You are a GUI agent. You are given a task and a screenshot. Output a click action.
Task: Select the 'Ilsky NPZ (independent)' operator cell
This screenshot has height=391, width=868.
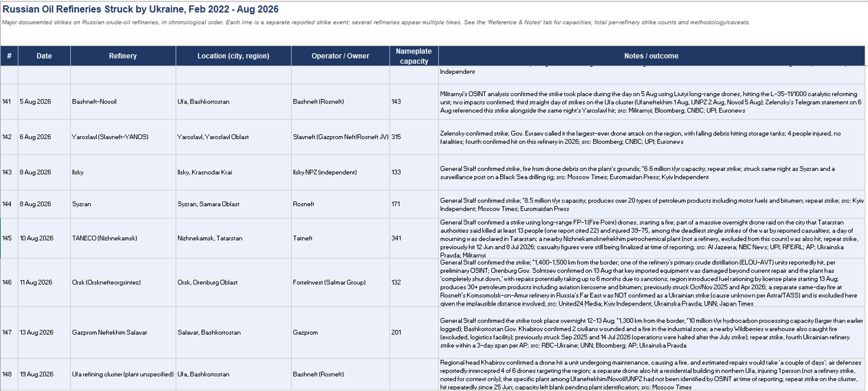(x=340, y=172)
